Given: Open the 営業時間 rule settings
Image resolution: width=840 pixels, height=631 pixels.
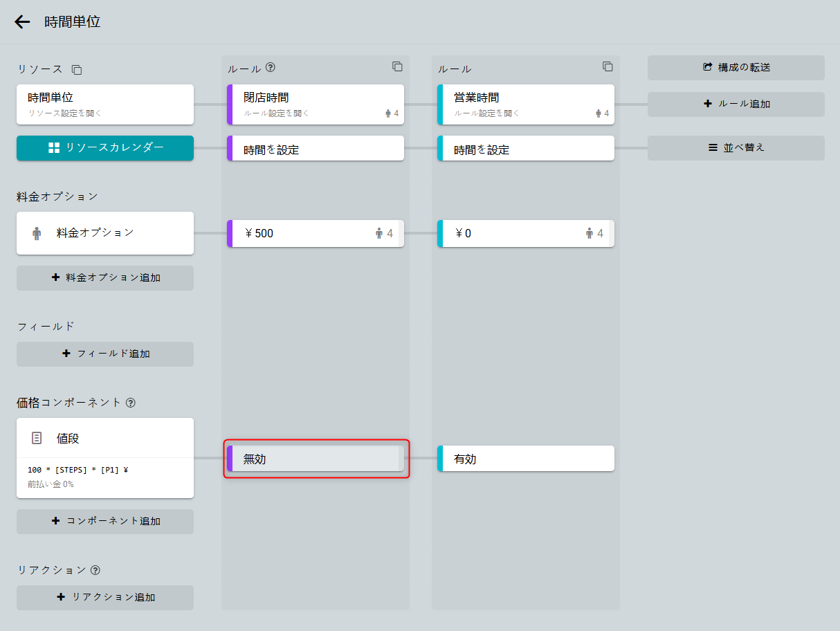Looking at the screenshot, I should click(526, 104).
